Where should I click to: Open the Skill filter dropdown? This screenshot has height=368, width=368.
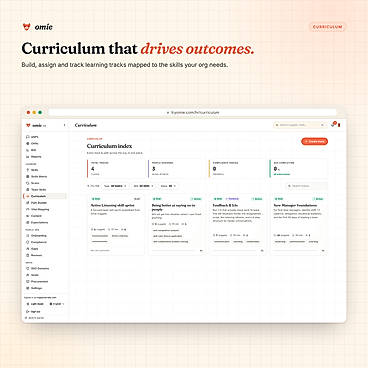pyautogui.click(x=143, y=186)
